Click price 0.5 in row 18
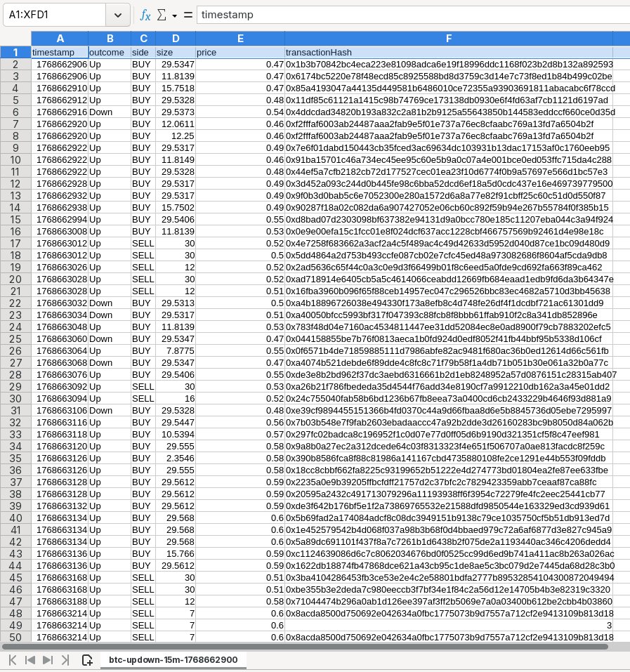This screenshot has width=630, height=672. (x=240, y=256)
